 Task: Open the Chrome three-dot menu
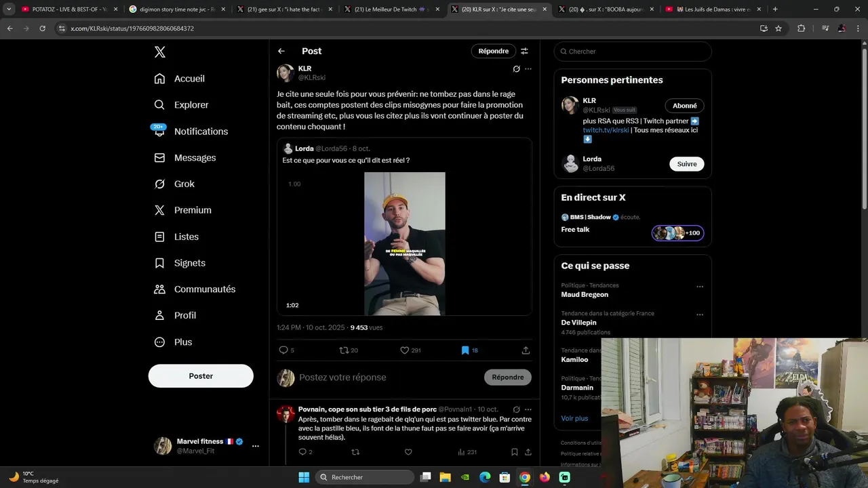point(858,28)
